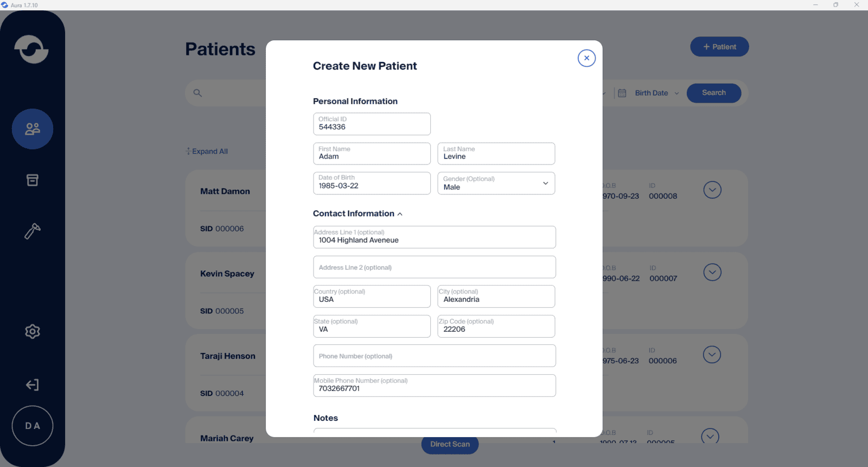Click the Direct Scan button

click(x=450, y=444)
